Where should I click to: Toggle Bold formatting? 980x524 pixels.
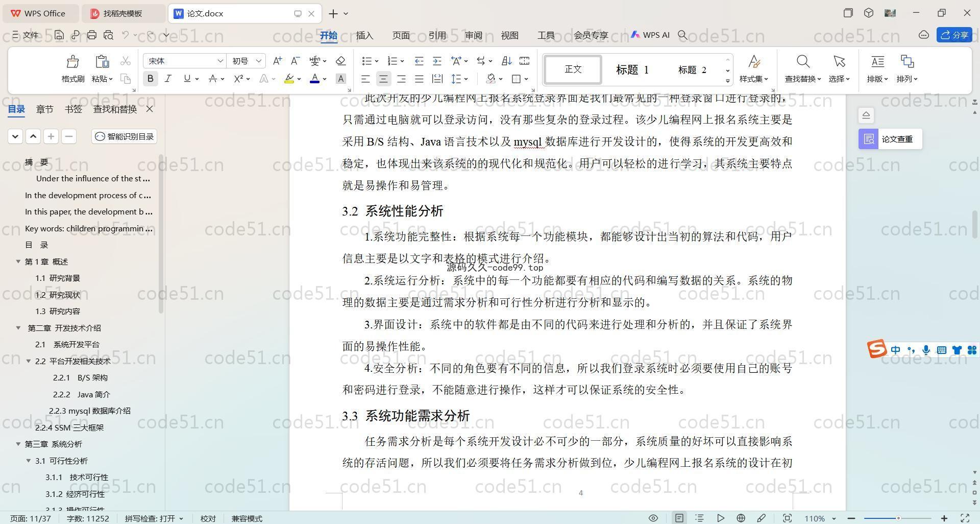[x=150, y=79]
